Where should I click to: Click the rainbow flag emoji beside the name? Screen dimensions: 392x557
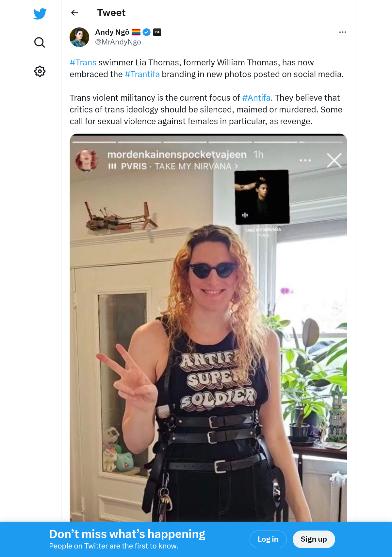[136, 32]
